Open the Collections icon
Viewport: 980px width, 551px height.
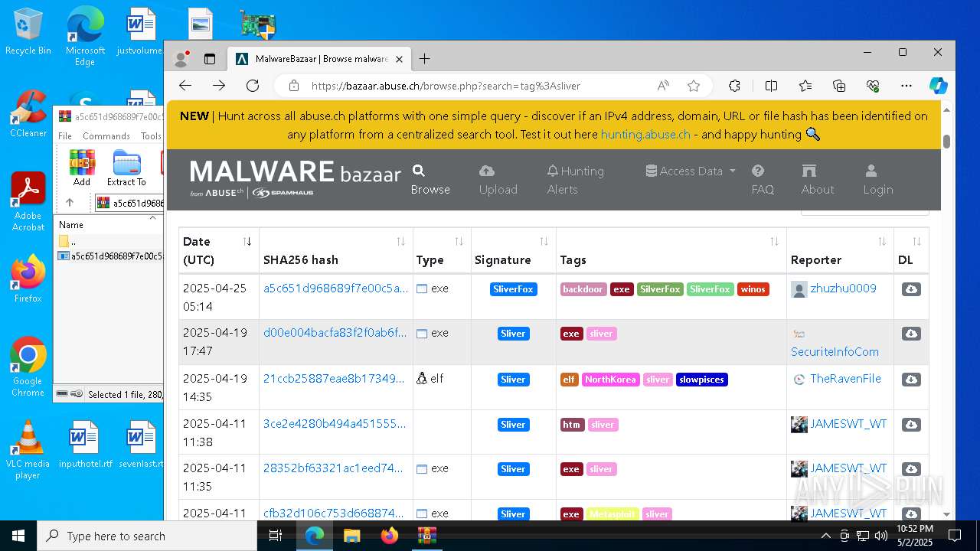click(839, 86)
